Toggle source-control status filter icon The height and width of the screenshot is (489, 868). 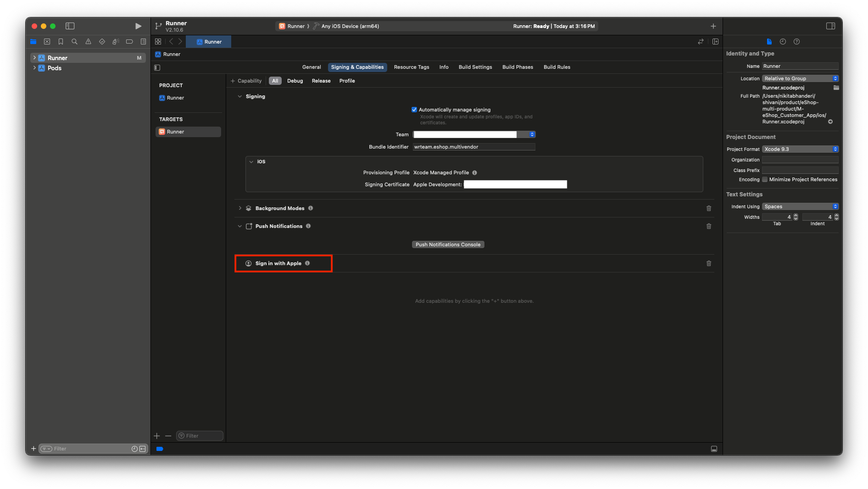click(x=143, y=449)
